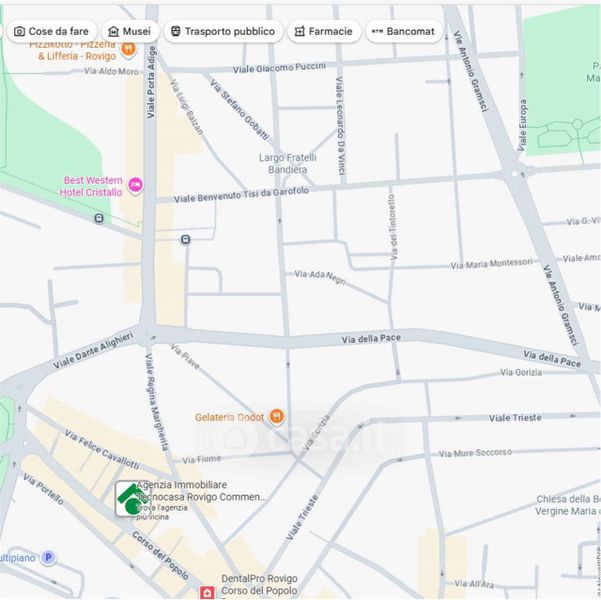Open the Gelateria Godot text label

click(229, 416)
